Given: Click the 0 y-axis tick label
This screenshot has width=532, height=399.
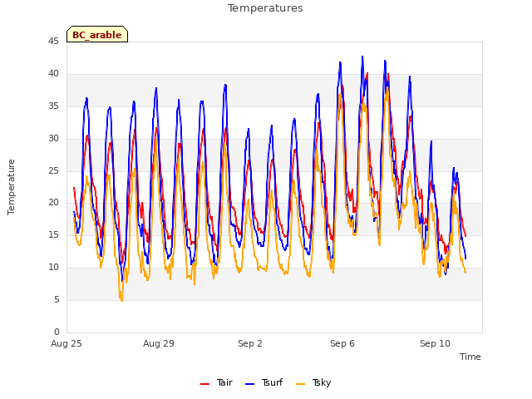Looking at the screenshot, I should pos(57,332).
